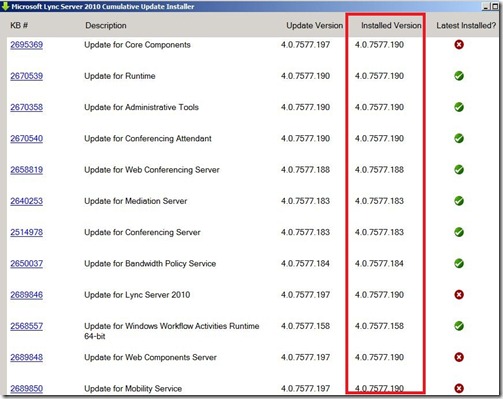The width and height of the screenshot is (503, 399).
Task: Select 'Update for Conferencing Attendant' description
Action: click(x=148, y=139)
